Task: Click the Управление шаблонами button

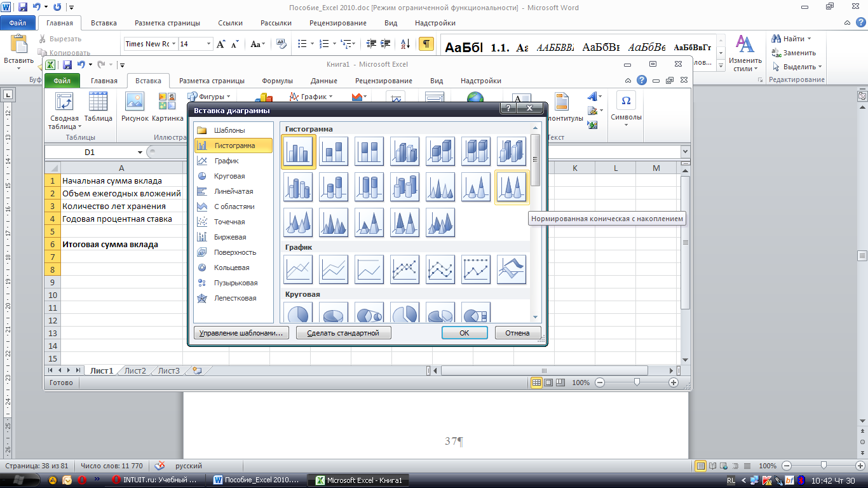Action: click(x=241, y=333)
